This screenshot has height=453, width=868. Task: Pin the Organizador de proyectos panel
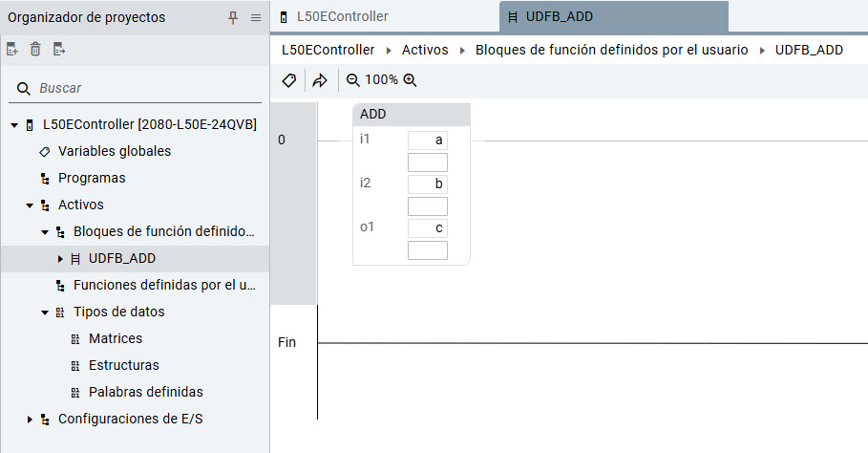tap(233, 17)
